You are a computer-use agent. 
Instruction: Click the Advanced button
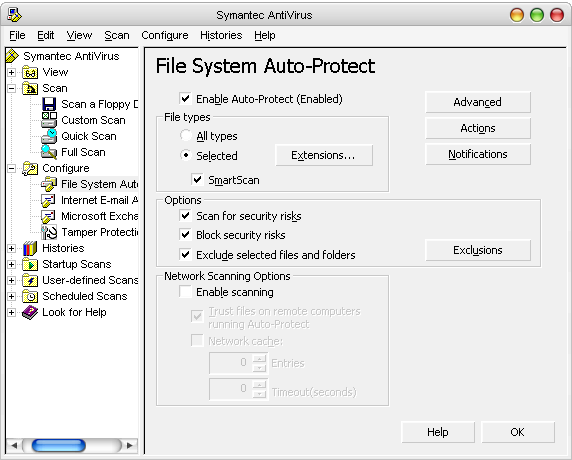click(x=478, y=102)
